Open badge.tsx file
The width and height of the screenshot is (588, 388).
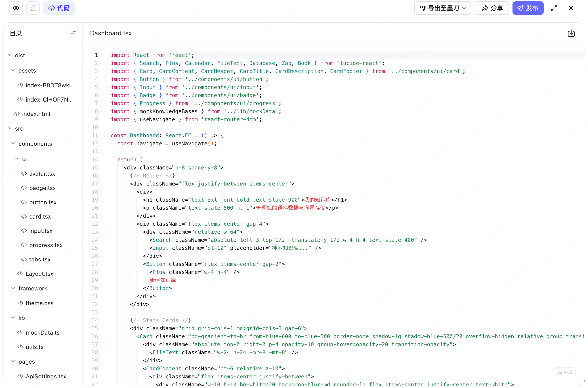click(38, 188)
